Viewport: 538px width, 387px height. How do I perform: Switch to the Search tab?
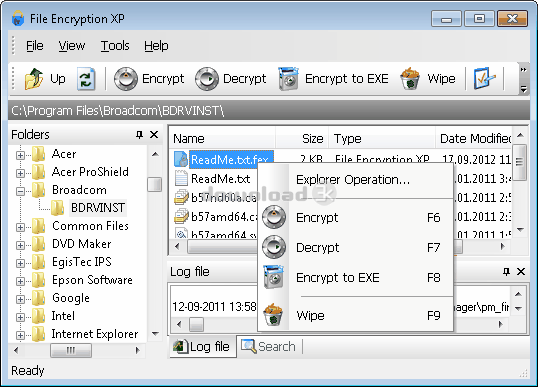(x=268, y=347)
